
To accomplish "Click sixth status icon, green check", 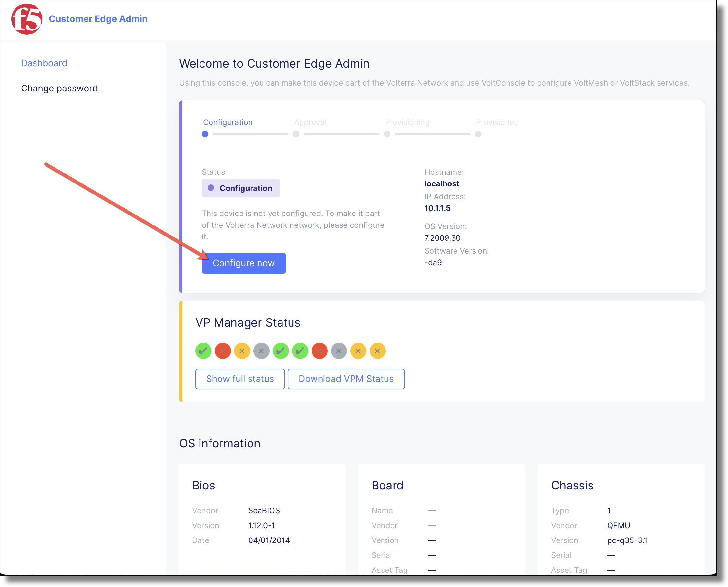I will coord(300,351).
